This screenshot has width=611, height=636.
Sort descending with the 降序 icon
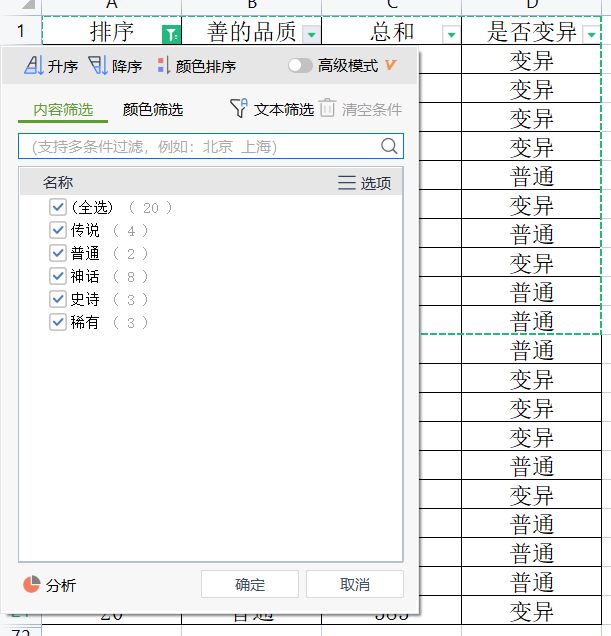pos(98,65)
